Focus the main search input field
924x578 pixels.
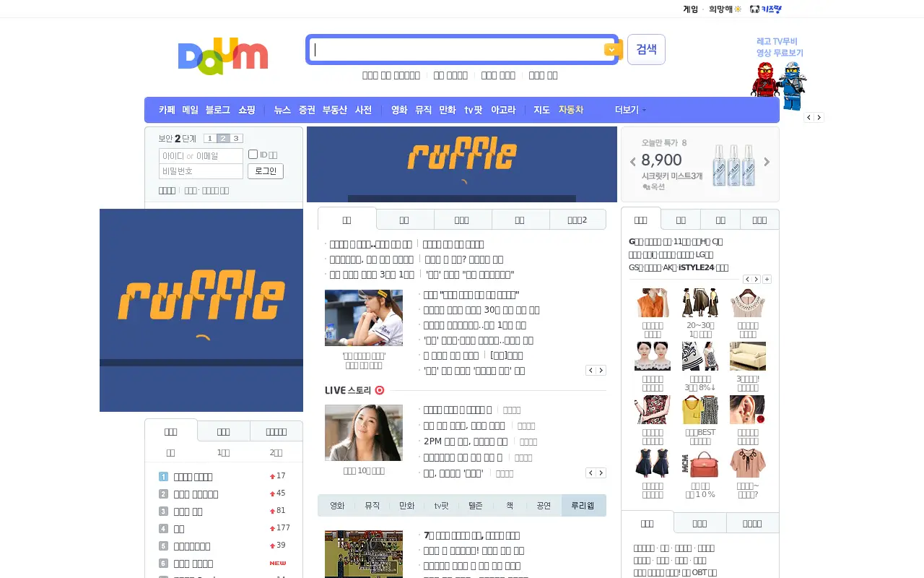(458, 49)
